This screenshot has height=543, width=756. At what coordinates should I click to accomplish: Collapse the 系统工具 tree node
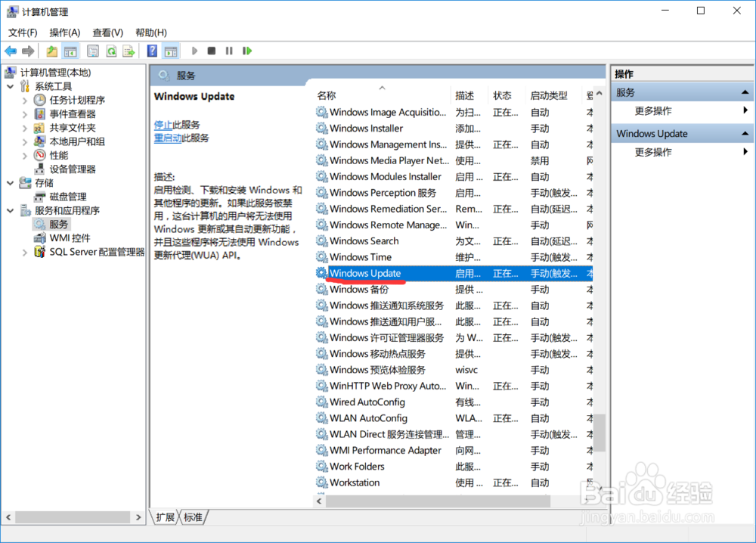click(x=10, y=87)
